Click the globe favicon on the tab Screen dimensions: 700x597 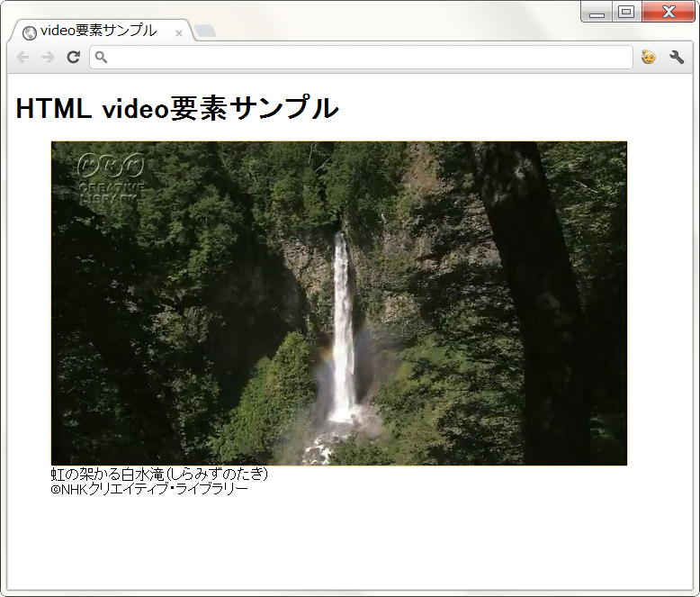30,33
